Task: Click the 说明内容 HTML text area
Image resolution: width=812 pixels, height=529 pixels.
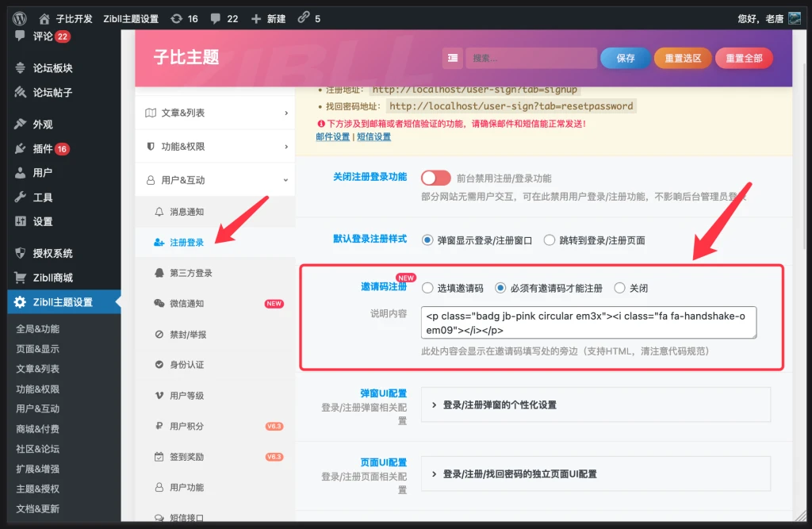Action: (x=588, y=323)
